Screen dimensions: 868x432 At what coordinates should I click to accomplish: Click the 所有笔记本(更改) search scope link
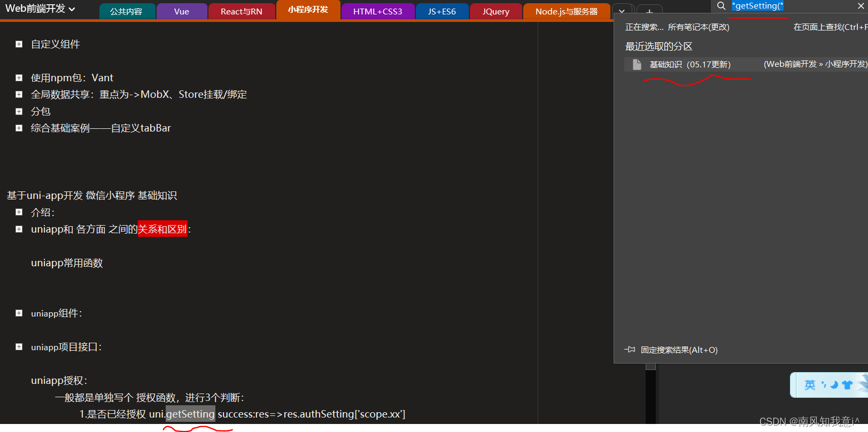point(699,27)
